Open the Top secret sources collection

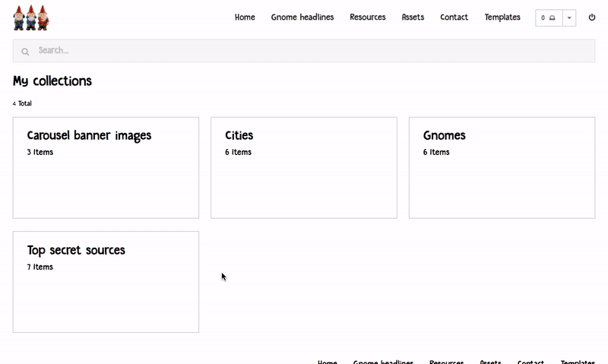tap(106, 282)
